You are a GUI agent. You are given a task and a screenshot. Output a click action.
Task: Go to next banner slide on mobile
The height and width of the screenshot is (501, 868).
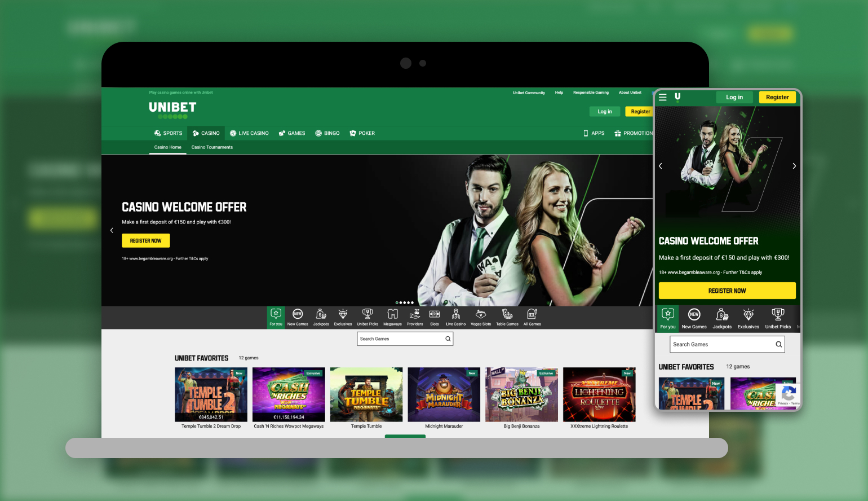click(794, 166)
